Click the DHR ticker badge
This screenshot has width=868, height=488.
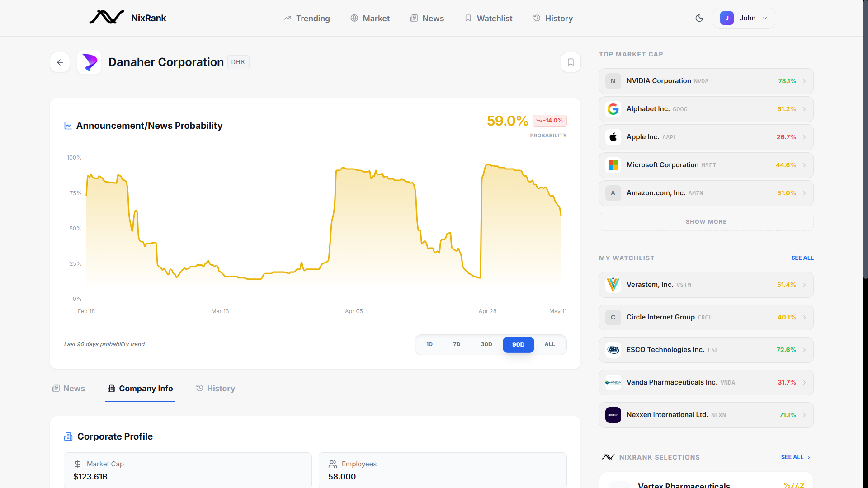pos(238,62)
